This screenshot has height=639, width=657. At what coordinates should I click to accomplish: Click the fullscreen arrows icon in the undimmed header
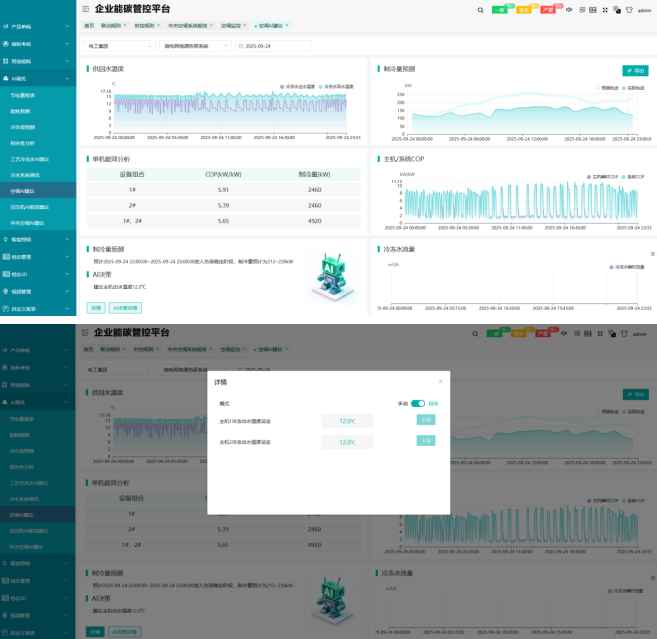pos(605,10)
